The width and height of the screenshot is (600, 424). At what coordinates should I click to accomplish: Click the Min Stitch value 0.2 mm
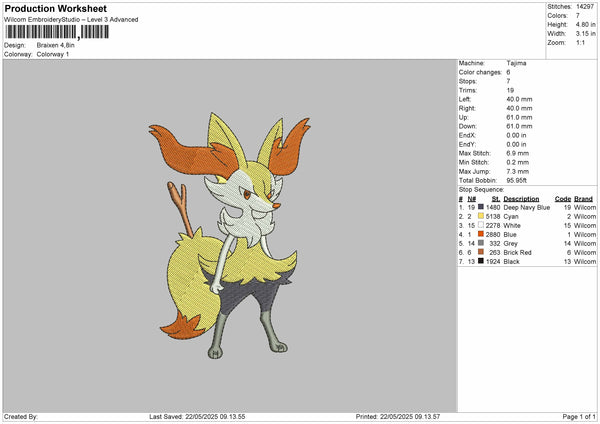tap(518, 162)
